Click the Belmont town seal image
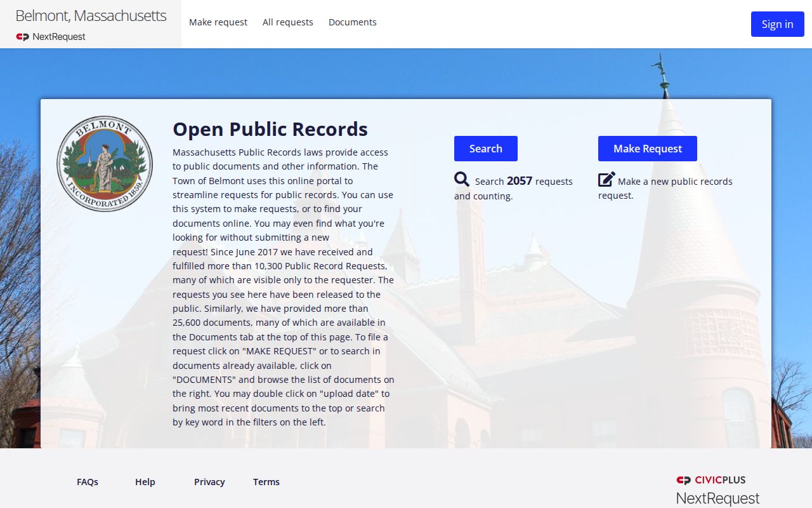The height and width of the screenshot is (508, 812). tap(105, 164)
